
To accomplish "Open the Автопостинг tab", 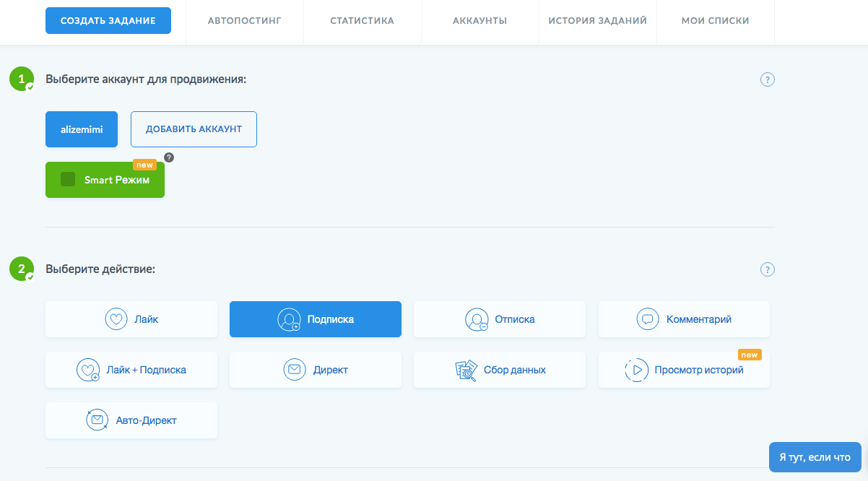I will point(244,21).
